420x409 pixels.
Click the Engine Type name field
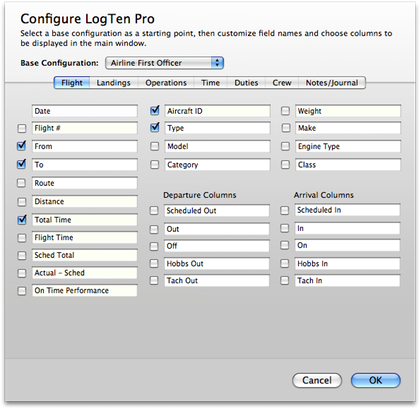click(348, 146)
